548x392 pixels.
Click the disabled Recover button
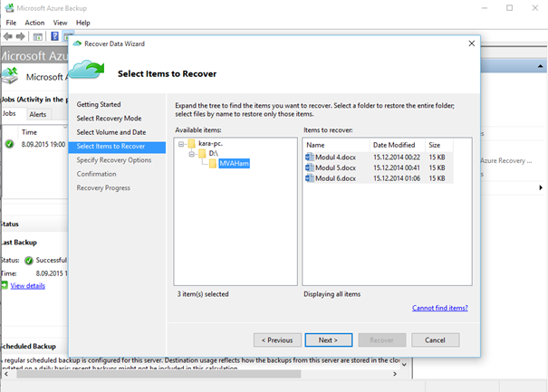[x=381, y=339]
